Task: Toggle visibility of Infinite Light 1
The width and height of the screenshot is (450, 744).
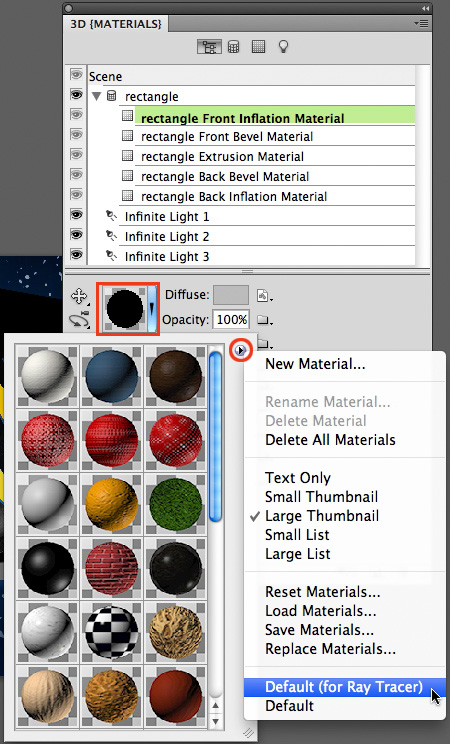Action: pyautogui.click(x=76, y=215)
